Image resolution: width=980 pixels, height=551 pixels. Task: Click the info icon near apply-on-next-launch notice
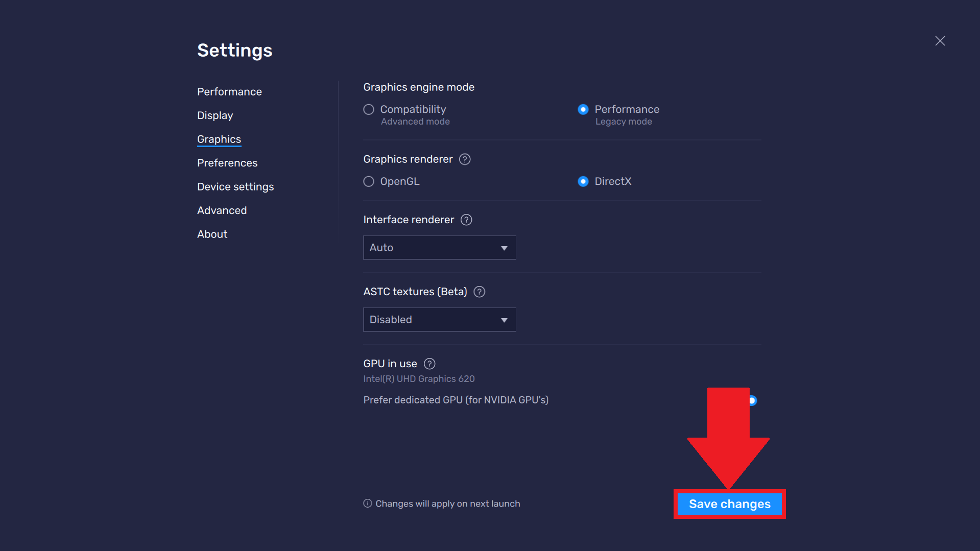click(x=367, y=504)
